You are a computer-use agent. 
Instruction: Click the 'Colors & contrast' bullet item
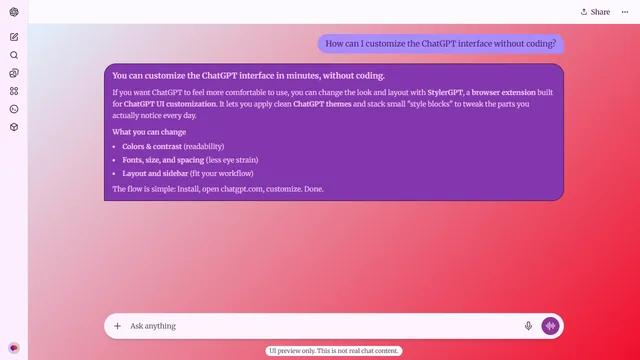coord(173,147)
